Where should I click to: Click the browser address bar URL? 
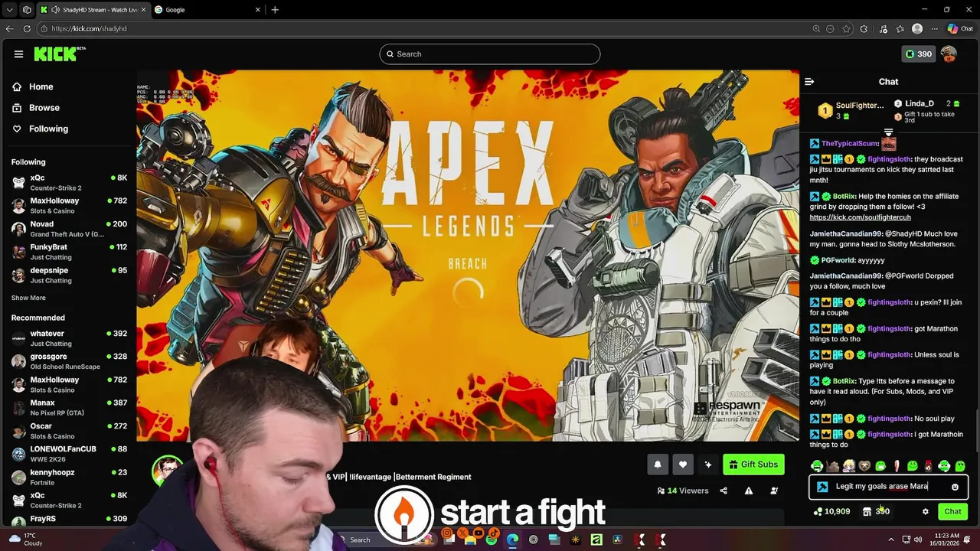point(89,28)
